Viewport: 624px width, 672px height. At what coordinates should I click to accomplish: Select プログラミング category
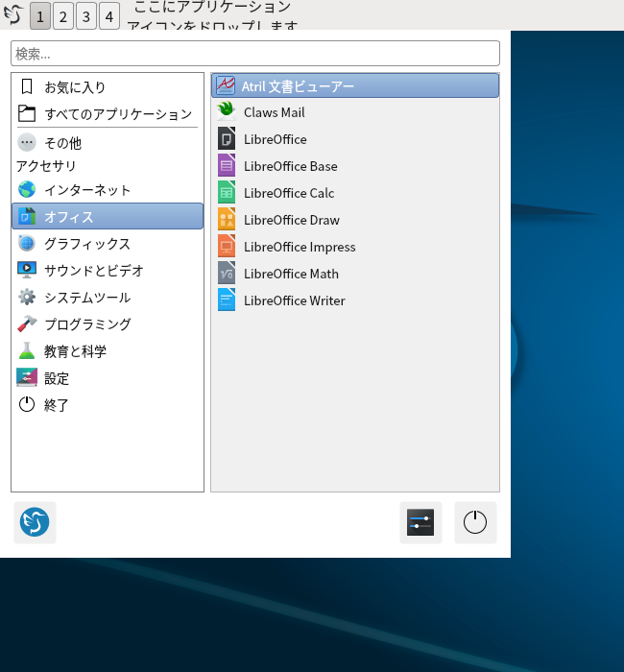click(x=108, y=324)
